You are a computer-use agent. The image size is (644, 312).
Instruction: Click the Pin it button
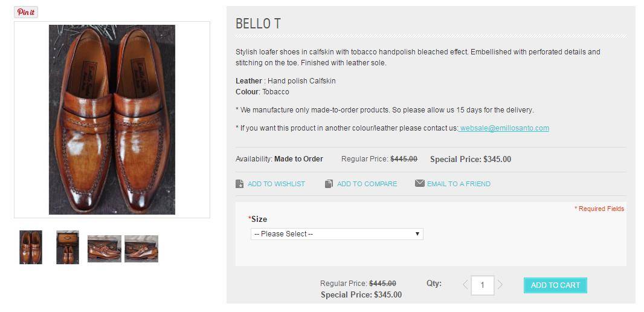click(26, 12)
